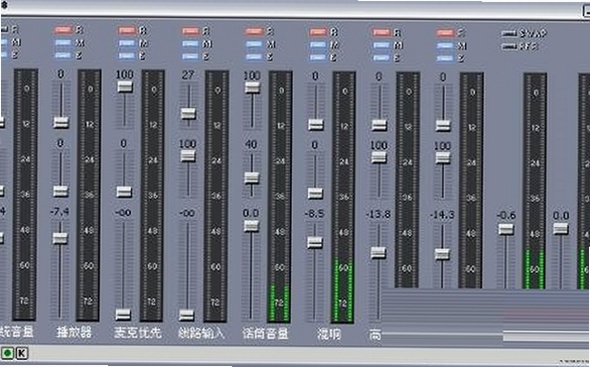The image size is (590, 367).
Task: Click the red R button of 混响 channel
Action: click(x=318, y=32)
